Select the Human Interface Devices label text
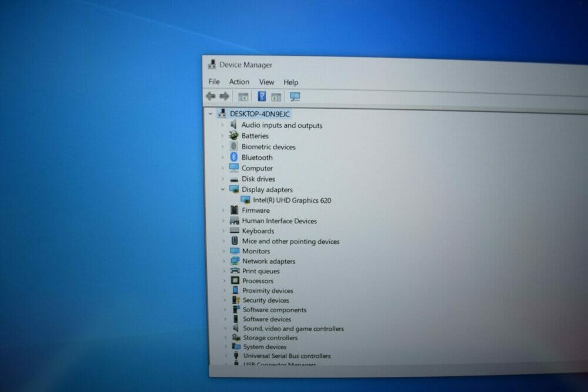Viewport: 588px width, 392px height. point(279,221)
